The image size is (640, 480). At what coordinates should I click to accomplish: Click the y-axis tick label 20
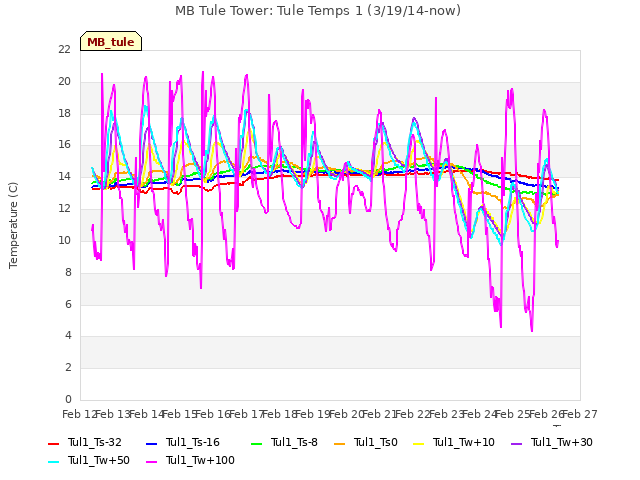coord(64,81)
